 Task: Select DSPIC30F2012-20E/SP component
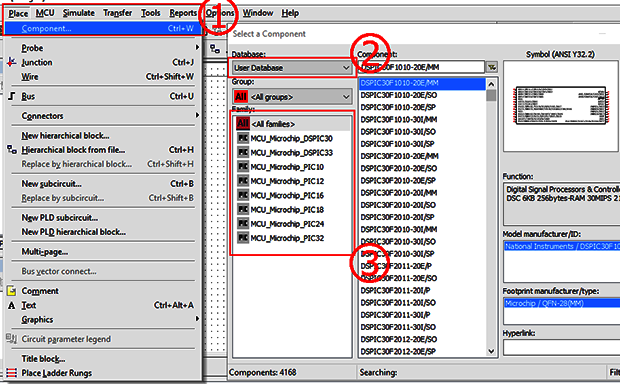(x=422, y=351)
